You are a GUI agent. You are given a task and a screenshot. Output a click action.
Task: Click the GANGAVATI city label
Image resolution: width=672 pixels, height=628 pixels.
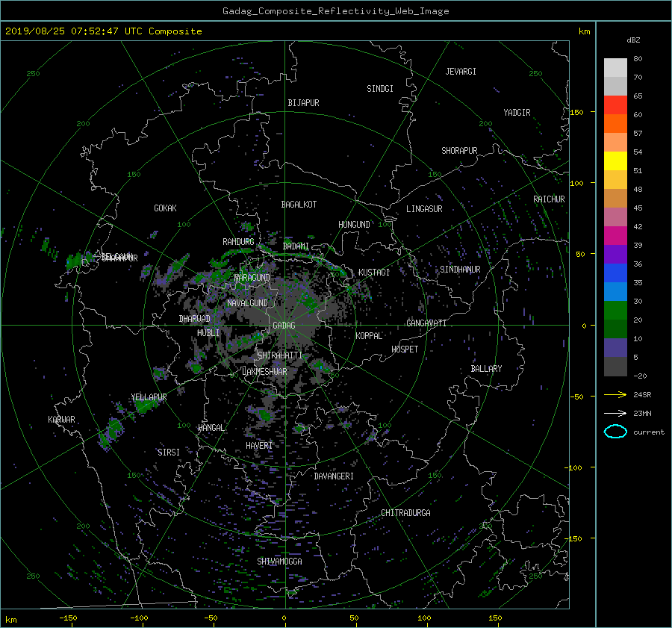pos(426,323)
